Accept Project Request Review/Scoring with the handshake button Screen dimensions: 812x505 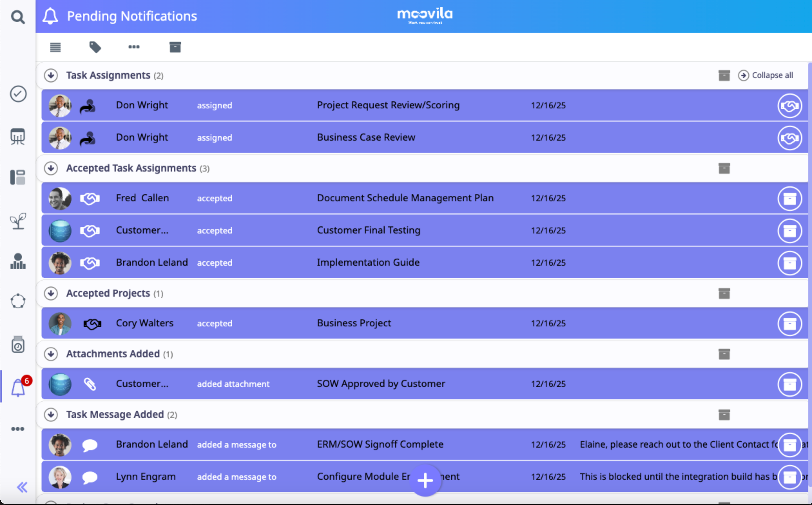789,106
